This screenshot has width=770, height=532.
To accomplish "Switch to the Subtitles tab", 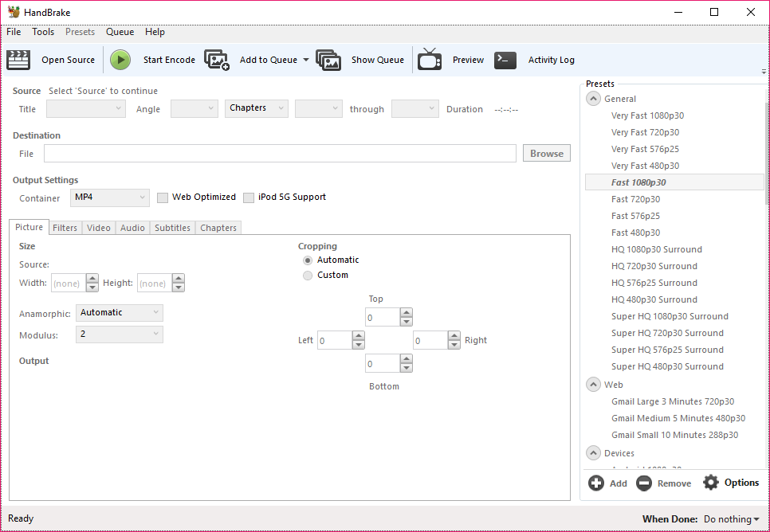I will tap(172, 228).
